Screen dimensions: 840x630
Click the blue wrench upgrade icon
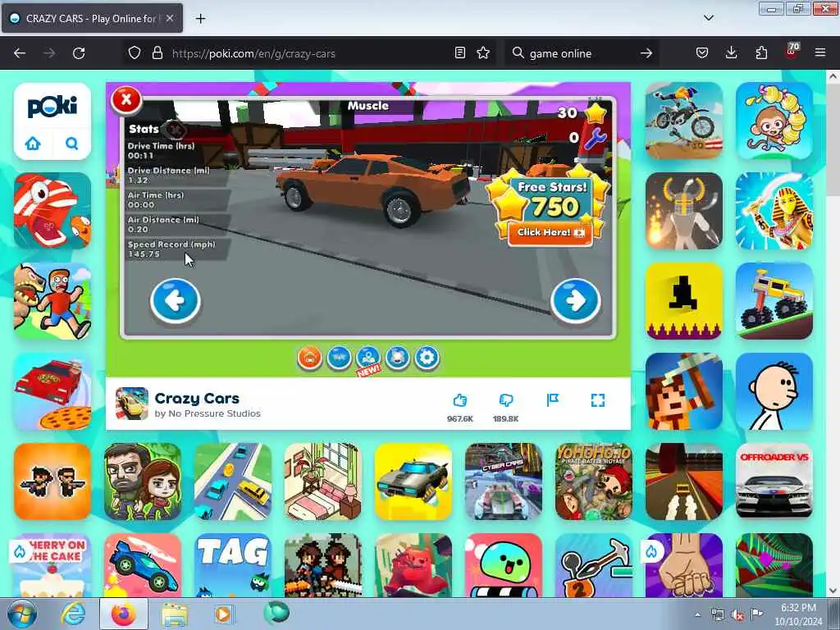pyautogui.click(x=596, y=139)
